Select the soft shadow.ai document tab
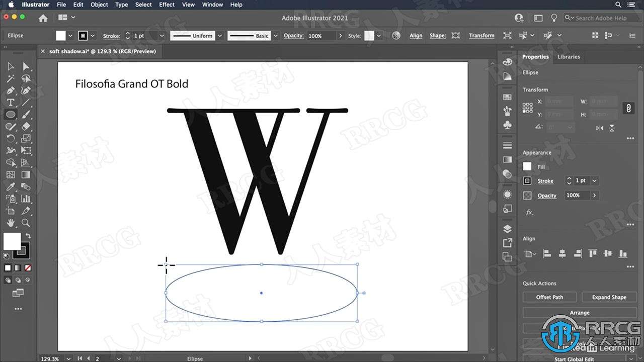The image size is (644, 362). pos(102,51)
